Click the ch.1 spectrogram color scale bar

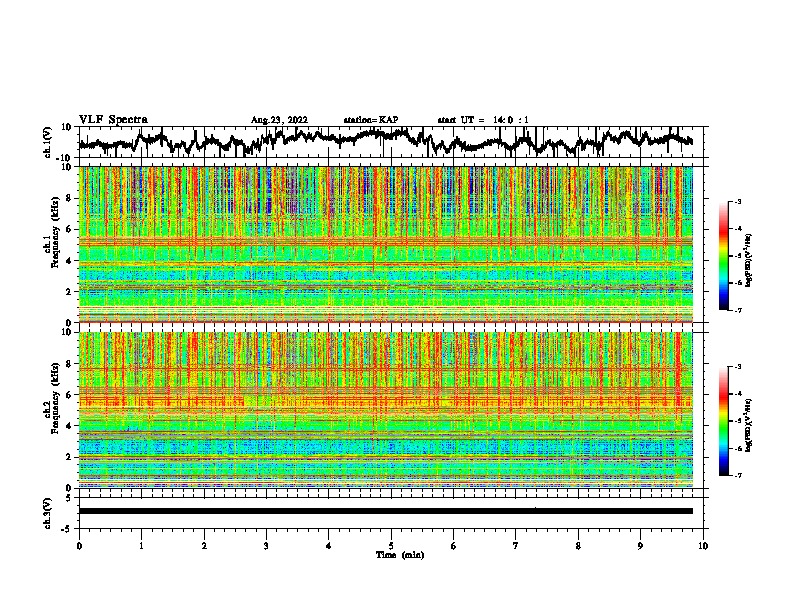point(724,256)
